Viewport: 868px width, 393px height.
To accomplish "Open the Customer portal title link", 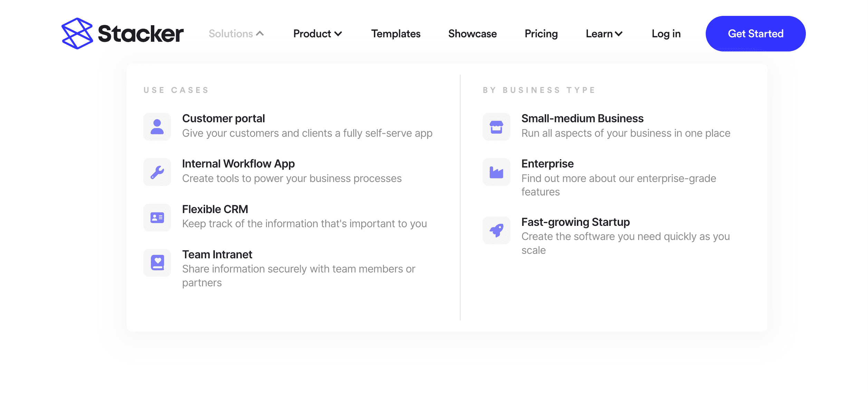I will click(x=223, y=118).
